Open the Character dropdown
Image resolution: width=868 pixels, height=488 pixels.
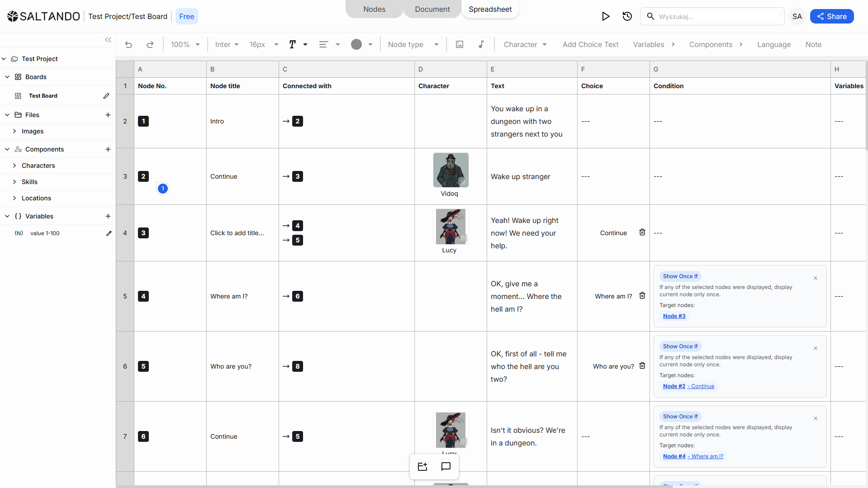point(525,44)
